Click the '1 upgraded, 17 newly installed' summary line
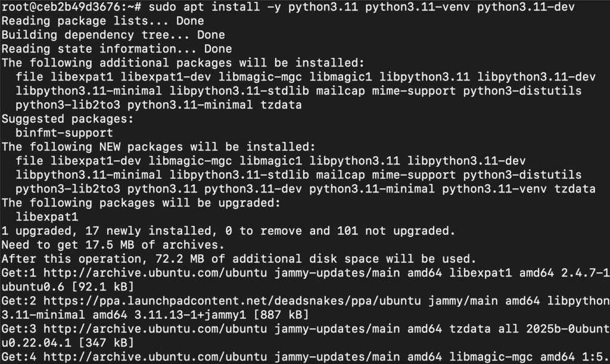 (x=228, y=231)
